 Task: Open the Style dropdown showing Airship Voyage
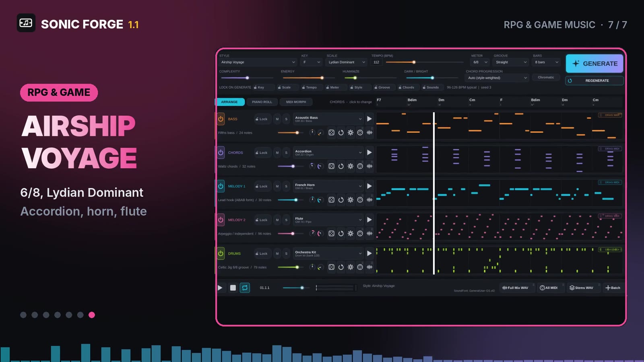click(258, 62)
